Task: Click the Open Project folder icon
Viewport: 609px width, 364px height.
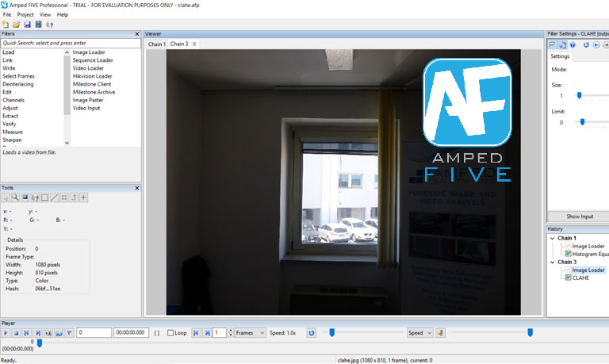Action: tap(17, 25)
